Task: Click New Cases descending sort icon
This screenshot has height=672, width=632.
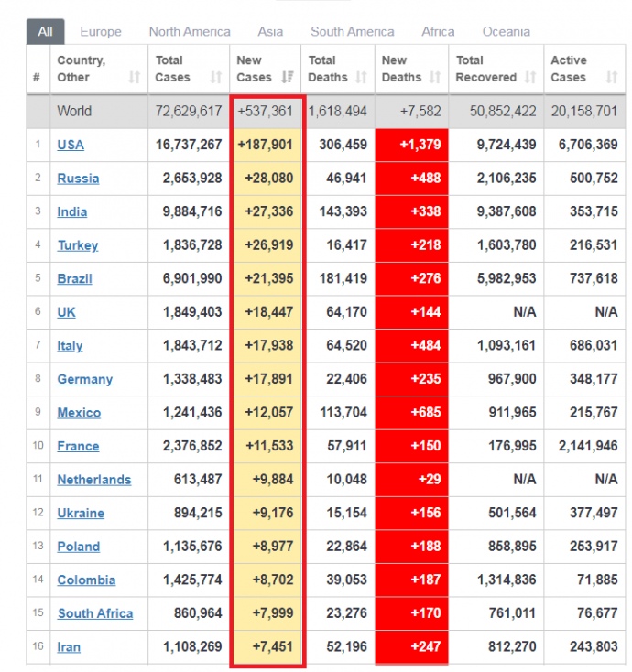Action: click(x=288, y=78)
